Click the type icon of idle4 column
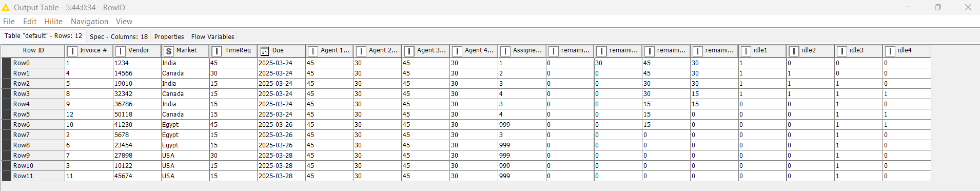 [890, 51]
